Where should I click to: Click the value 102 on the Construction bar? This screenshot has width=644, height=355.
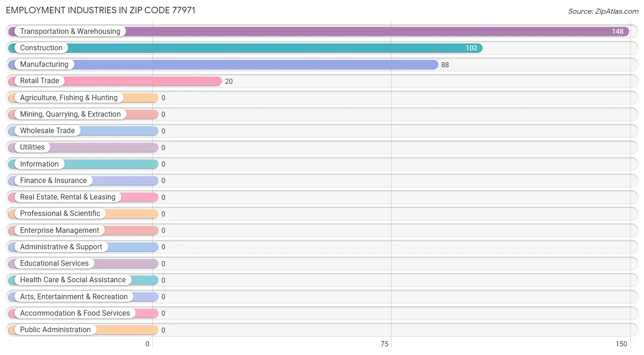pos(471,48)
